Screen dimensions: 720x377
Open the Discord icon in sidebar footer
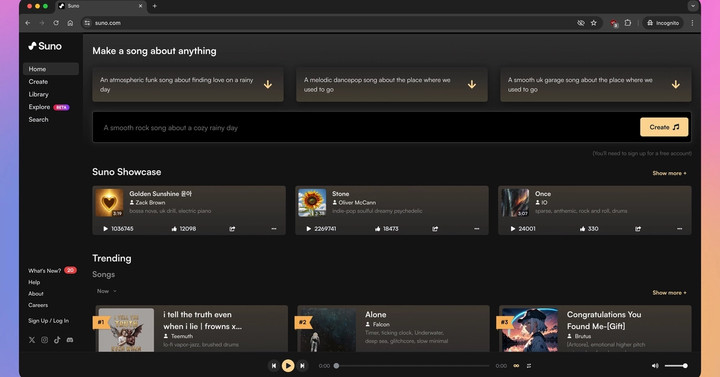coord(70,340)
